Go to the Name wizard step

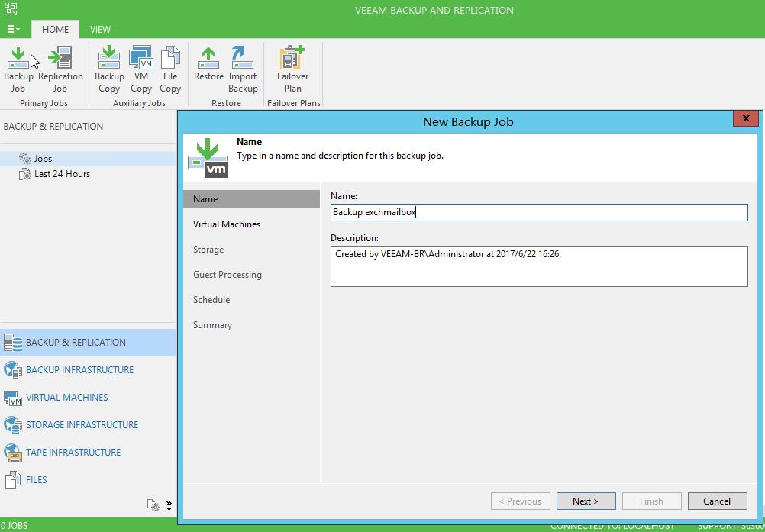tap(251, 199)
